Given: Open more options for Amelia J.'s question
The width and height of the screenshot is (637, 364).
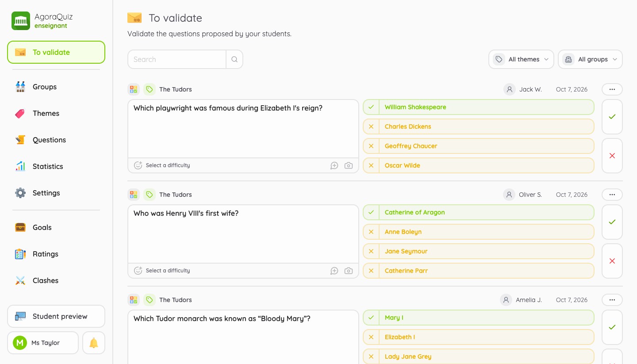Looking at the screenshot, I should click(612, 300).
